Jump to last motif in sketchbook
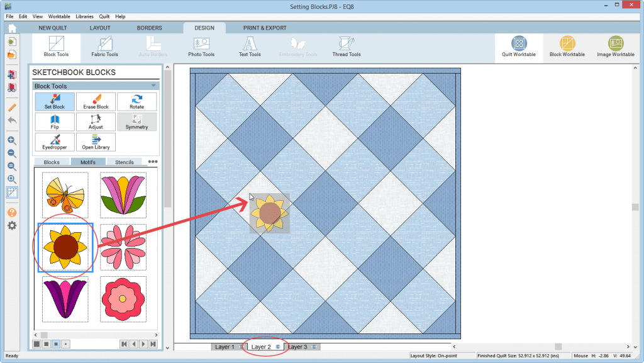The image size is (644, 363). click(153, 344)
